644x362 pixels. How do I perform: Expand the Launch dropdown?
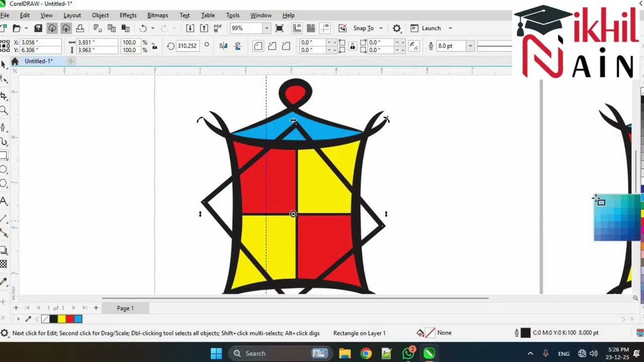[450, 29]
